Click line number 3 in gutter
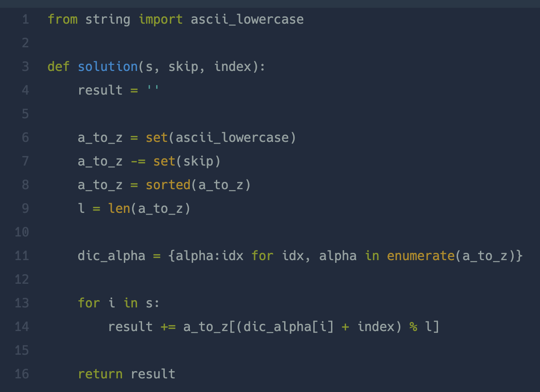 click(x=25, y=67)
